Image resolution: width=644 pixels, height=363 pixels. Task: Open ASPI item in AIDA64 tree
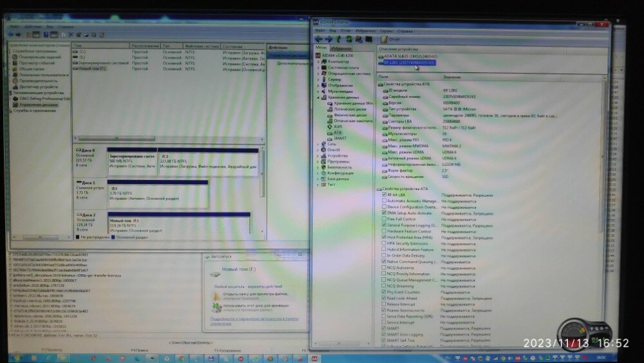click(x=337, y=126)
